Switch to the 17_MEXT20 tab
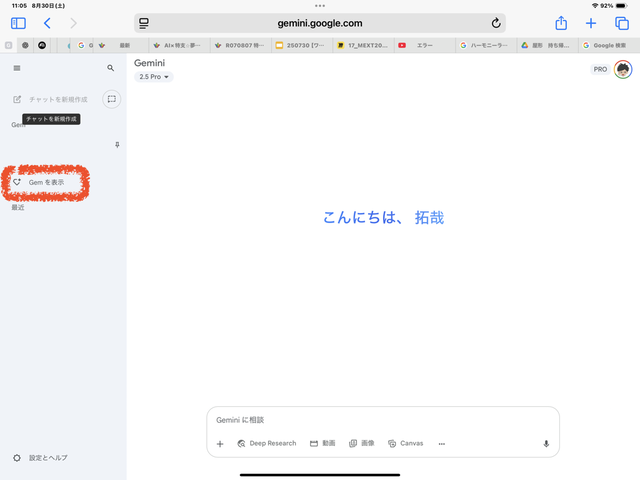640x480 pixels. [363, 45]
